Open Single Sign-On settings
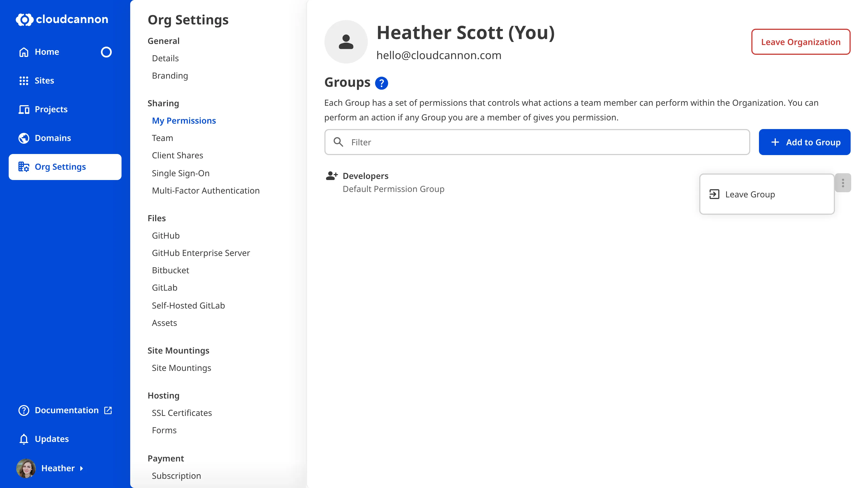Image resolution: width=868 pixels, height=488 pixels. tap(181, 173)
